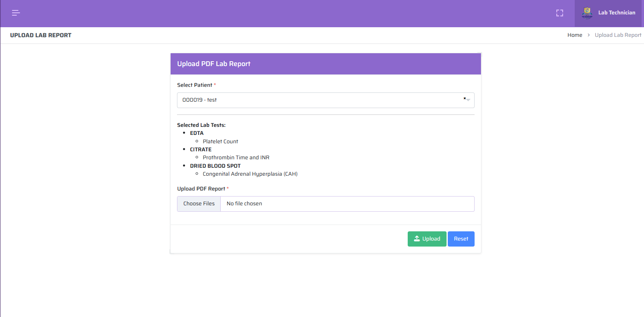Click Prothrombin Time and INR entry

[x=236, y=158]
